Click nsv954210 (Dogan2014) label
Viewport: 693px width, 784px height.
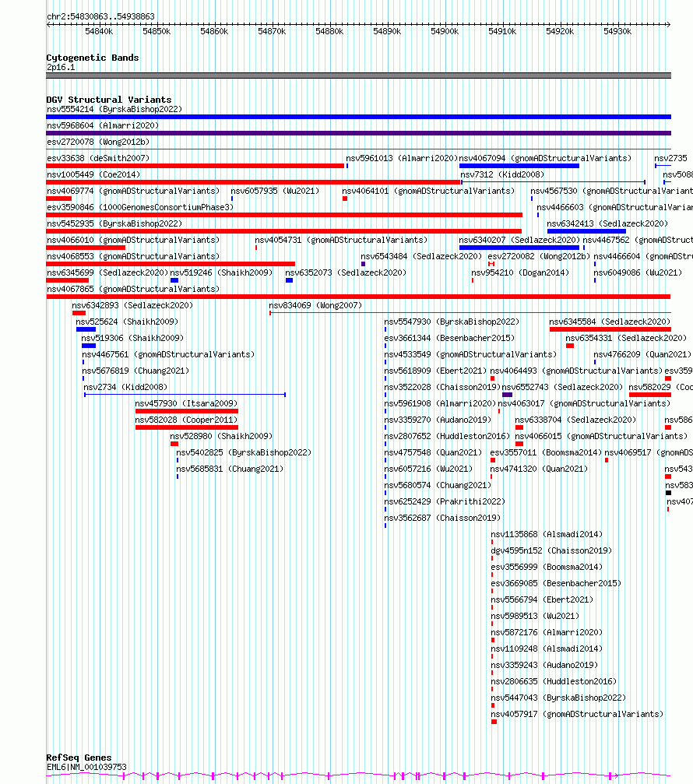pos(520,272)
